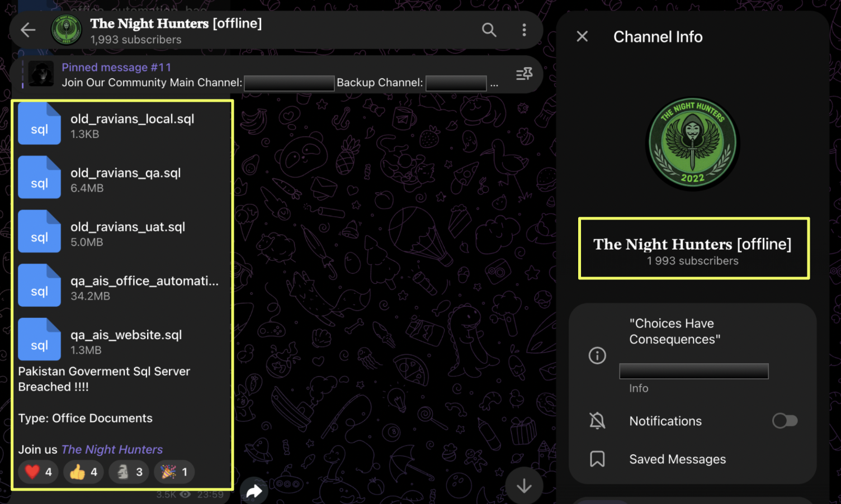841x504 pixels.
Task: Close the Channel Info panel
Action: (582, 36)
